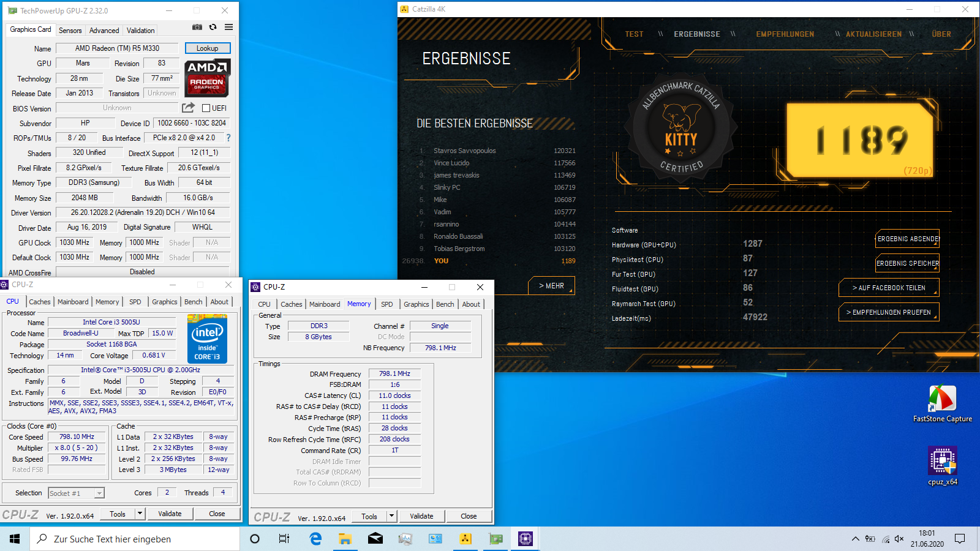Click the CPU-Z taskbar icon
980x551 pixels.
coord(526,539)
